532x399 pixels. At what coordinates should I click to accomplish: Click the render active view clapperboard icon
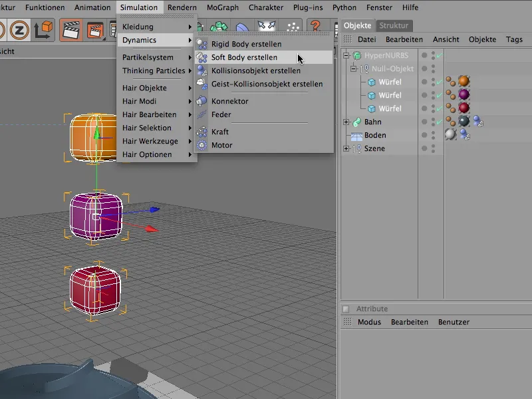point(71,31)
